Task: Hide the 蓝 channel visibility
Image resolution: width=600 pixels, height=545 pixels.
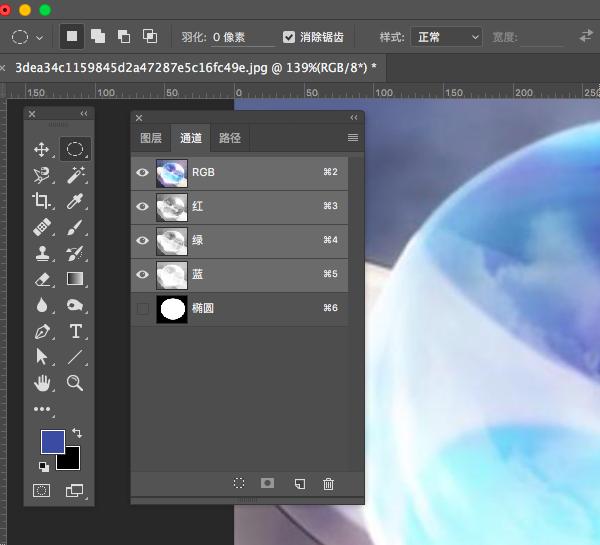Action: click(142, 274)
